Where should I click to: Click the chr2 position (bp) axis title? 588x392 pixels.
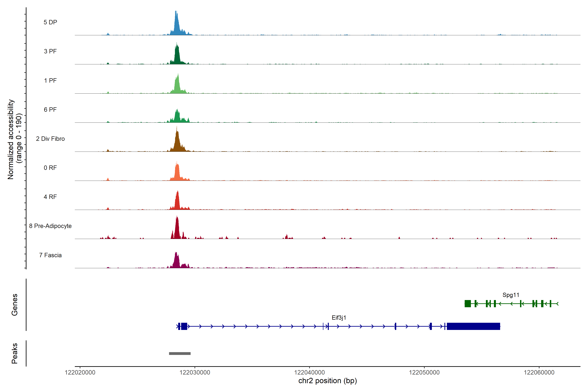(327, 381)
